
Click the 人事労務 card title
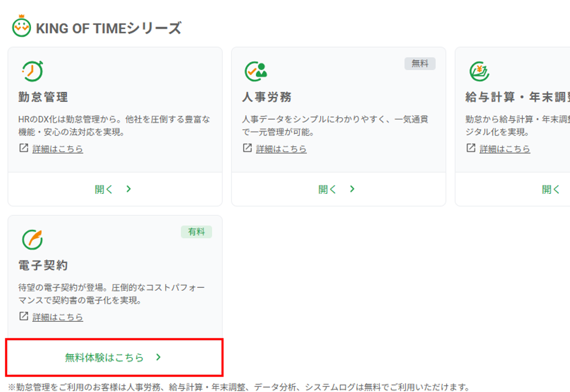click(x=267, y=97)
